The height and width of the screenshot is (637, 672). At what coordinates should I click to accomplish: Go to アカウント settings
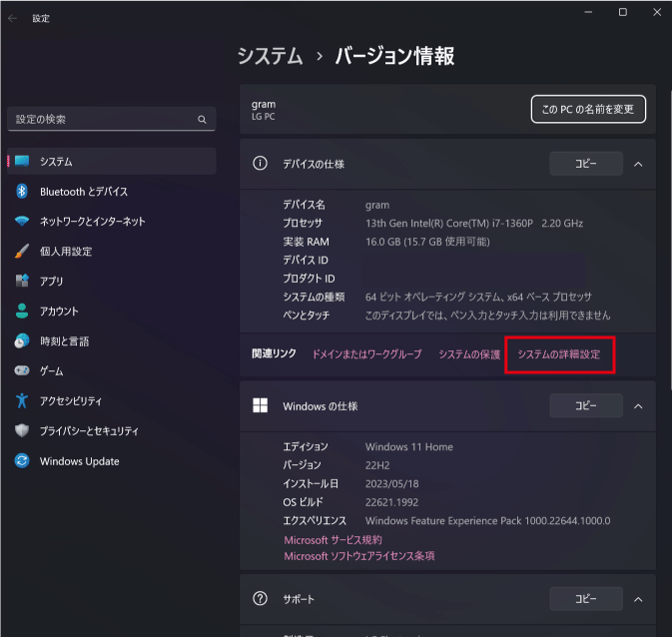click(x=59, y=312)
